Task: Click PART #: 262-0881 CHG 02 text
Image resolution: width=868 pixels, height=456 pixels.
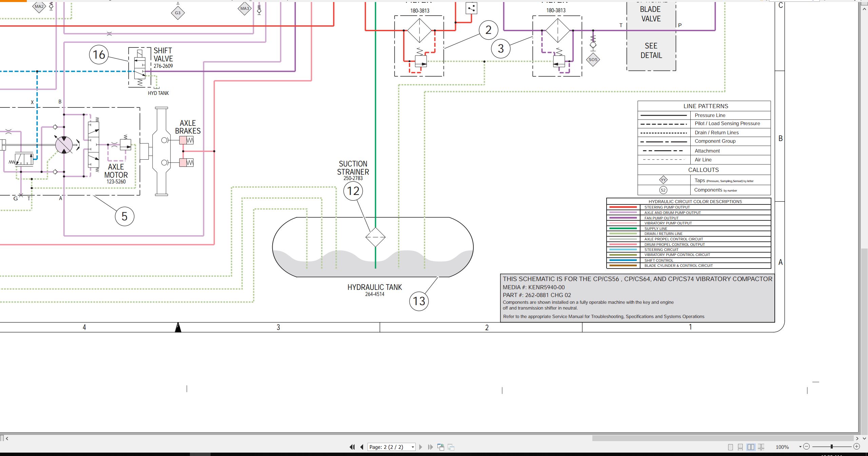Action: tap(537, 295)
